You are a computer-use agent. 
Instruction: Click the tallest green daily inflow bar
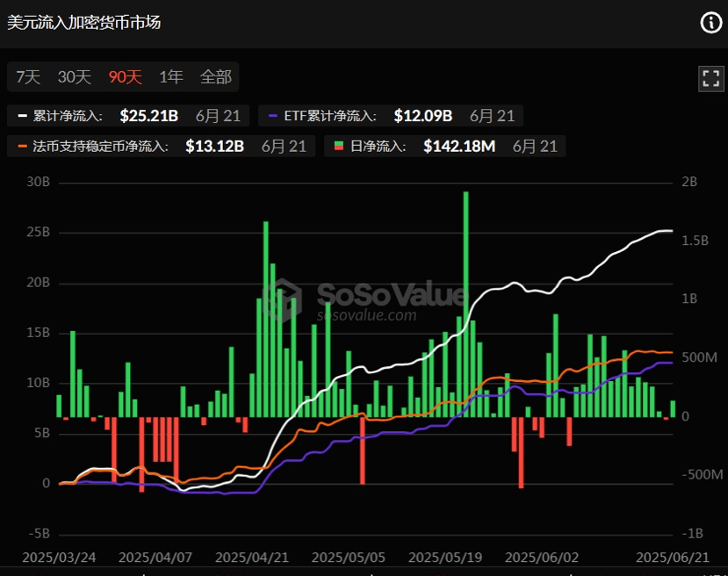(x=465, y=304)
